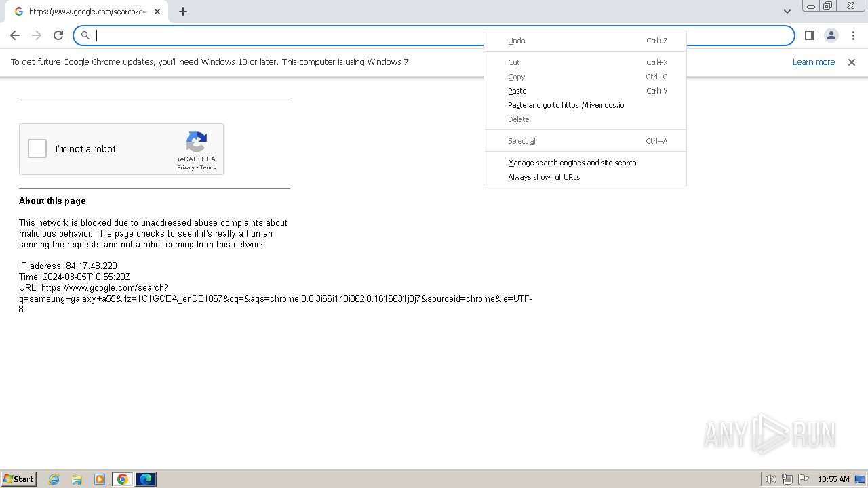The image size is (868, 488).
Task: Tick the I'm not a robot checkbox
Action: pyautogui.click(x=37, y=148)
